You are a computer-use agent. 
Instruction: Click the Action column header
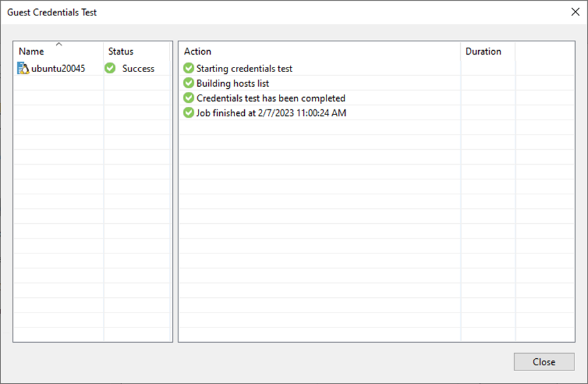pyautogui.click(x=197, y=51)
